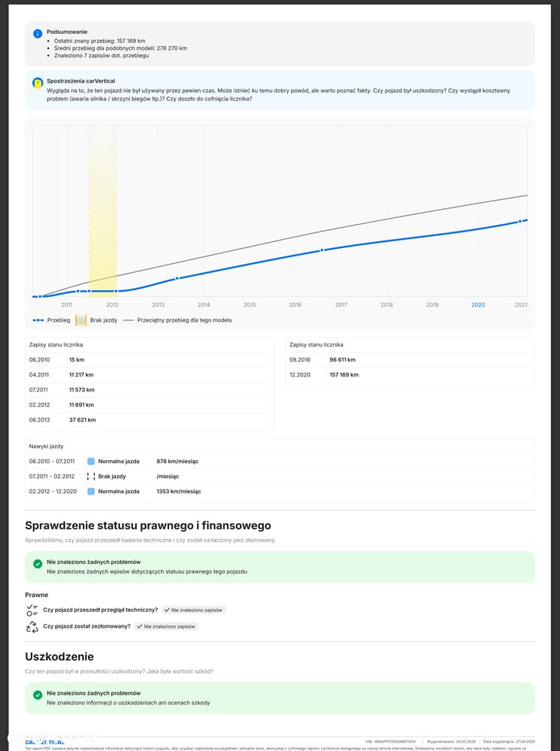Click the 12.2020 odometer record row
The image size is (560, 751).
tap(410, 374)
